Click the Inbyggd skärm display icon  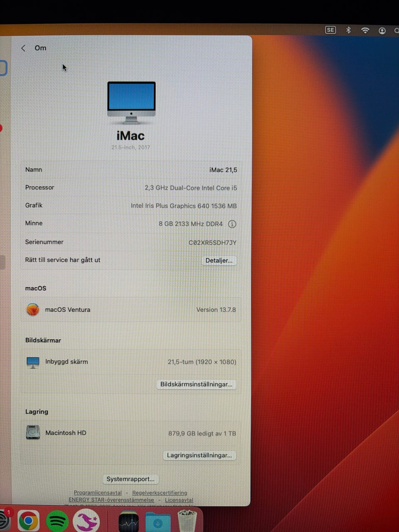[x=33, y=362]
